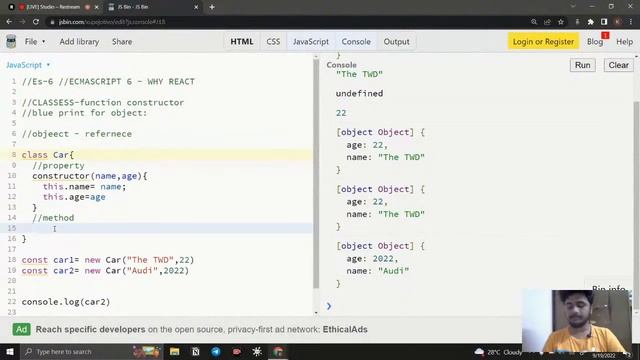Viewport: 640px width, 360px height.
Task: Open the white star-burst taskbar app
Action: pos(257,351)
